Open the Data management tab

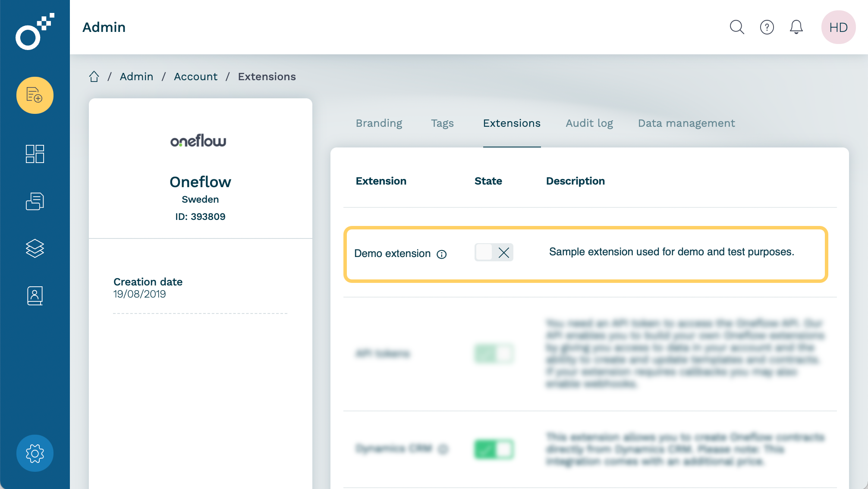click(x=686, y=123)
